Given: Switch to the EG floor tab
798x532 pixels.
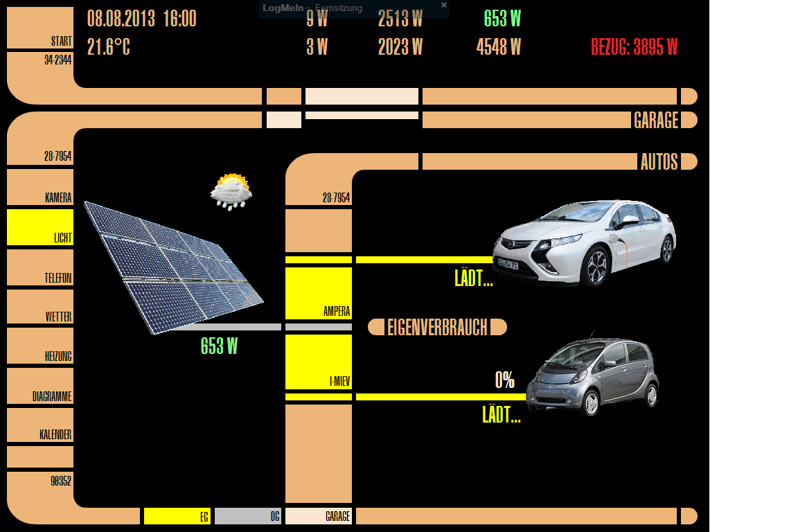Looking at the screenshot, I should pyautogui.click(x=177, y=516).
